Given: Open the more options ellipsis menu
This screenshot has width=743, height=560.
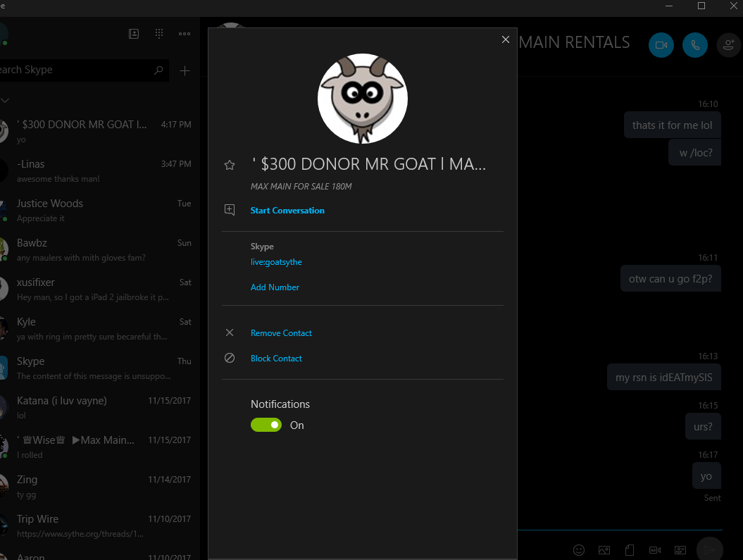Looking at the screenshot, I should (x=185, y=34).
